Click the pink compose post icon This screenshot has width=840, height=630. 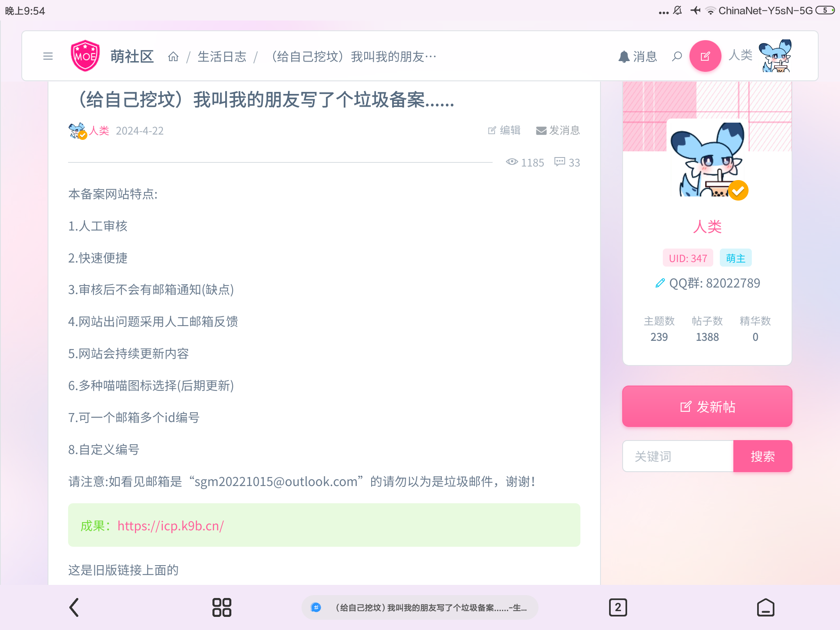tap(705, 56)
